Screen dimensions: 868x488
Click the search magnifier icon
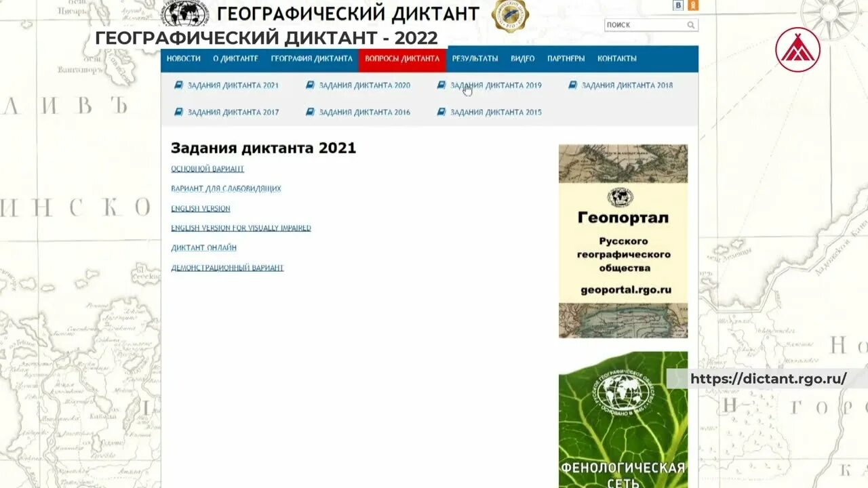point(691,25)
